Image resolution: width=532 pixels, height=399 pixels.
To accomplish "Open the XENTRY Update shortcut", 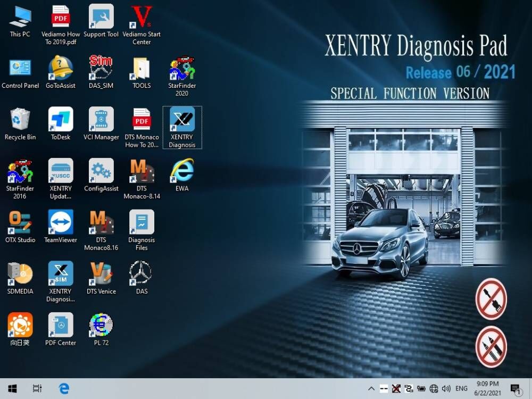I will click(61, 179).
